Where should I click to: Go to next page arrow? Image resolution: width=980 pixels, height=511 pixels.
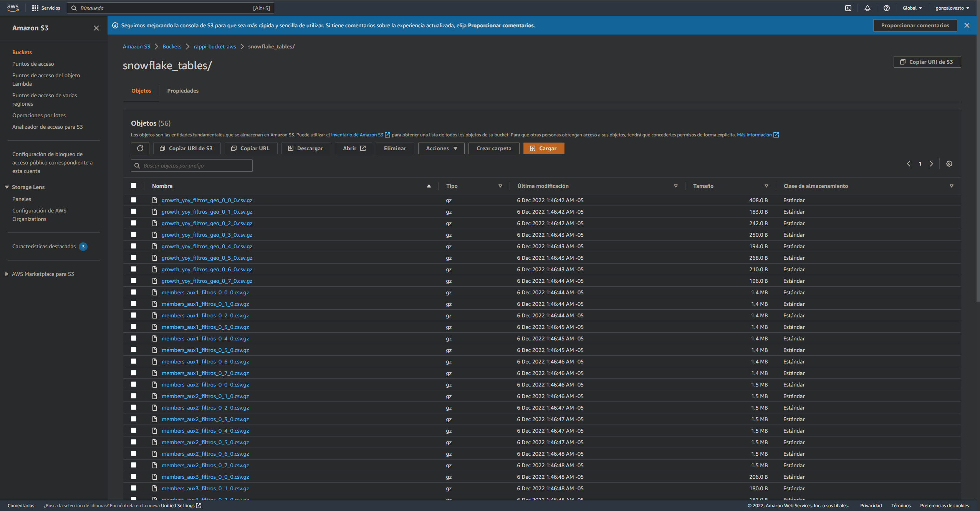coord(931,164)
